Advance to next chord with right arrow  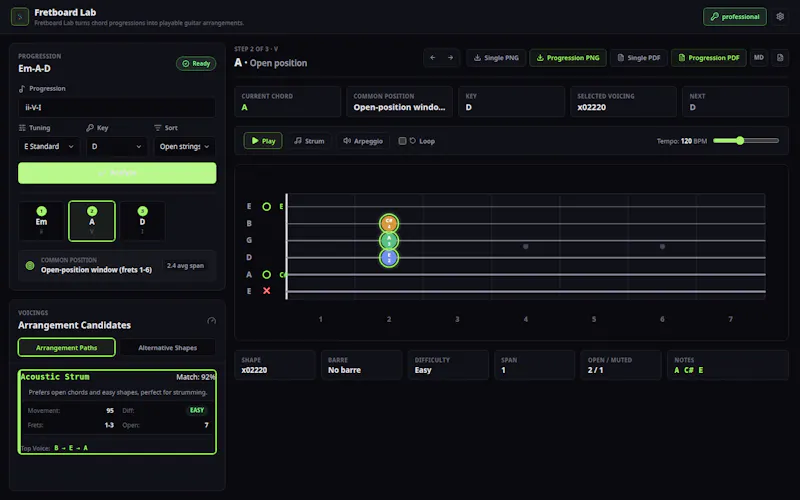[450, 58]
